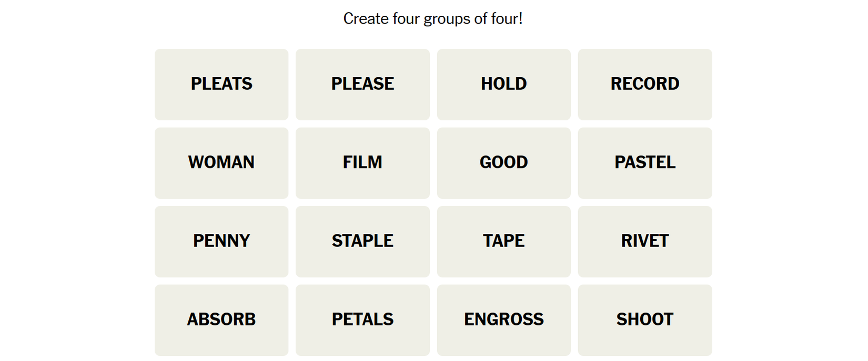868x361 pixels.
Task: Pick the TAPE tile
Action: (503, 241)
